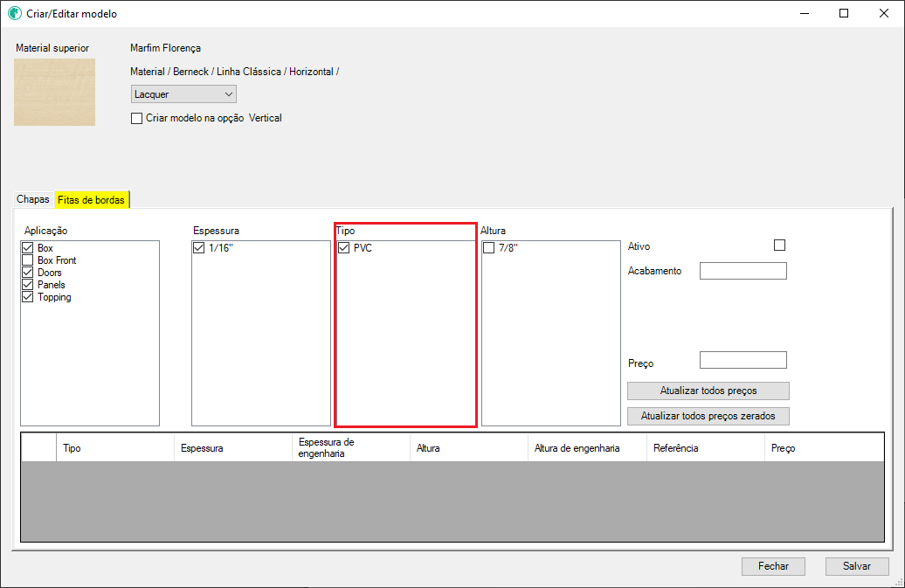Open the Lacquer dropdown
Viewport: 905px width, 588px height.
pos(183,94)
